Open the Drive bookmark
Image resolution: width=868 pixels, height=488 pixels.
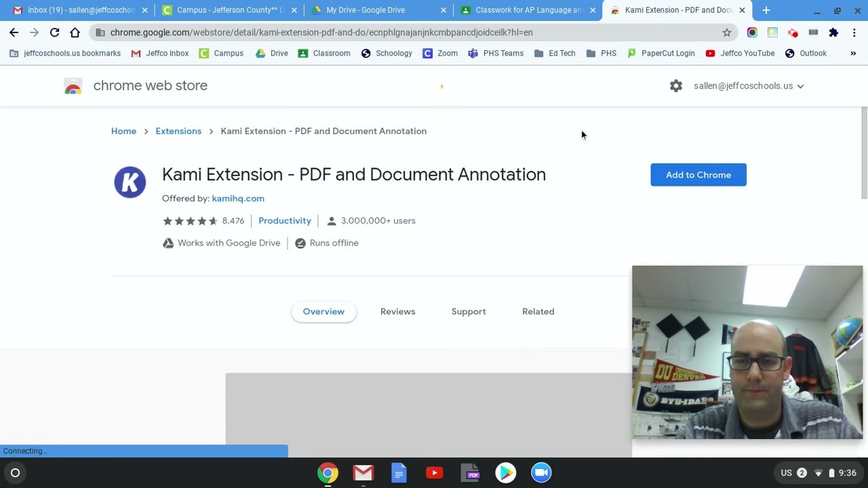pyautogui.click(x=271, y=54)
